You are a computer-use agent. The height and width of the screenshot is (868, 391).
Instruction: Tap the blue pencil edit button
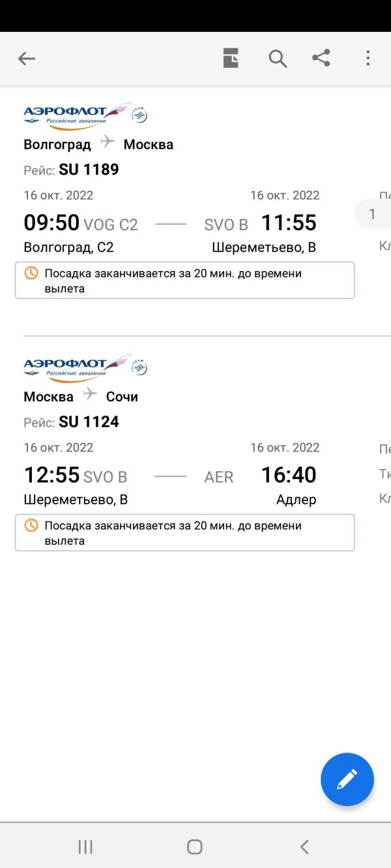click(x=347, y=779)
